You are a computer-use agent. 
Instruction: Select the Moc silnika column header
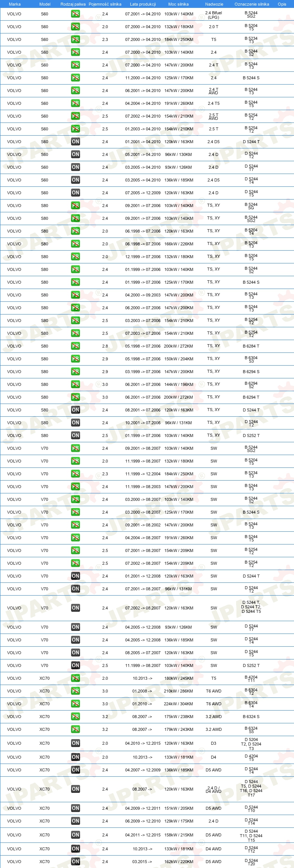pyautogui.click(x=179, y=4)
